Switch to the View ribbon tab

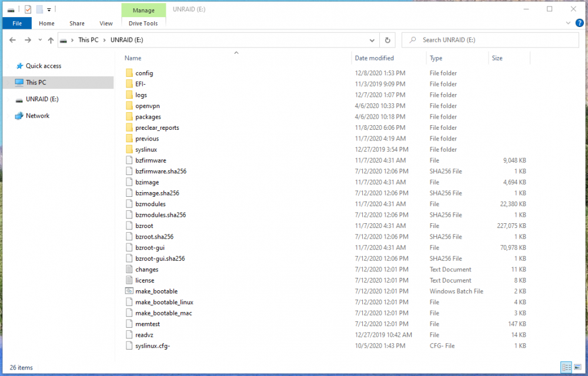coord(106,23)
